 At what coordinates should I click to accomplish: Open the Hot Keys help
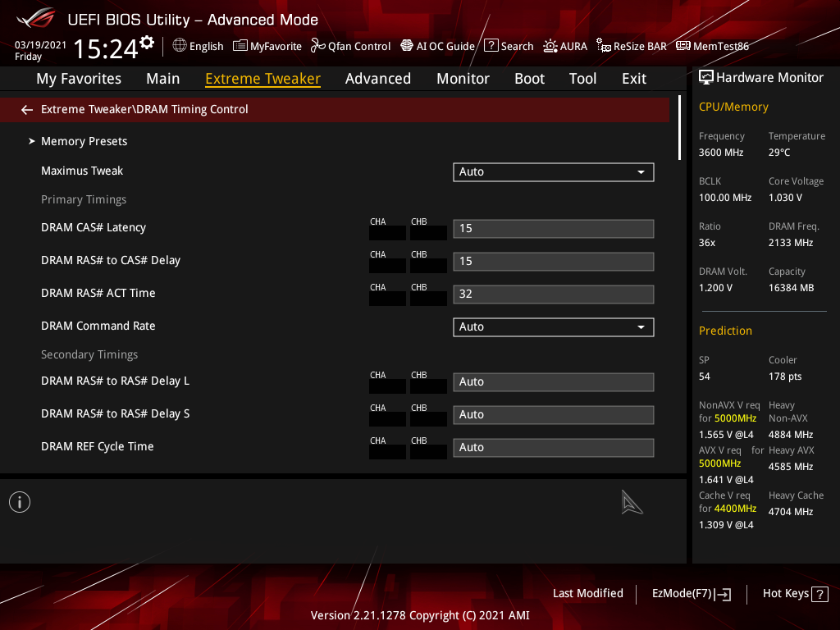[x=795, y=594]
